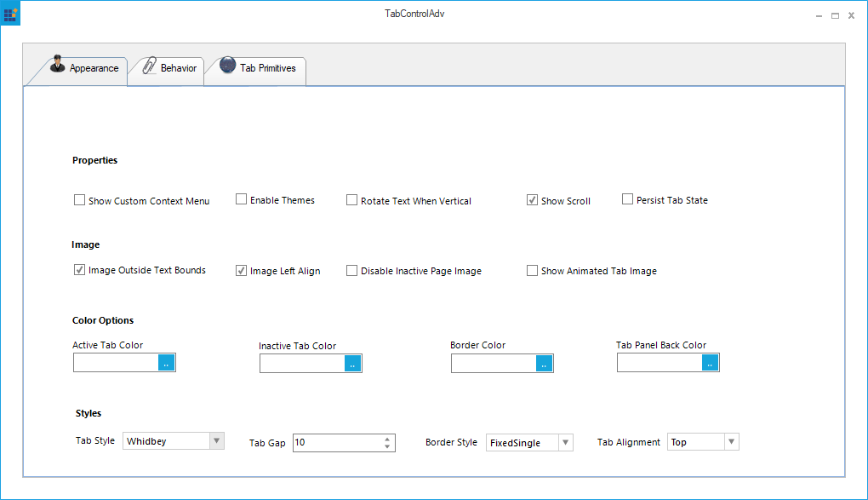Open the Tab Style dropdown showing Whidbey
868x500 pixels.
[x=218, y=440]
